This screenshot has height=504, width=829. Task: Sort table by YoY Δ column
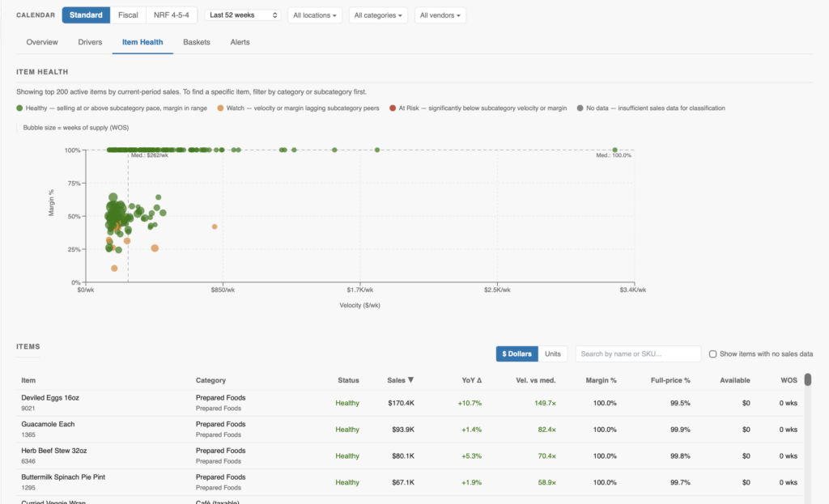point(472,380)
